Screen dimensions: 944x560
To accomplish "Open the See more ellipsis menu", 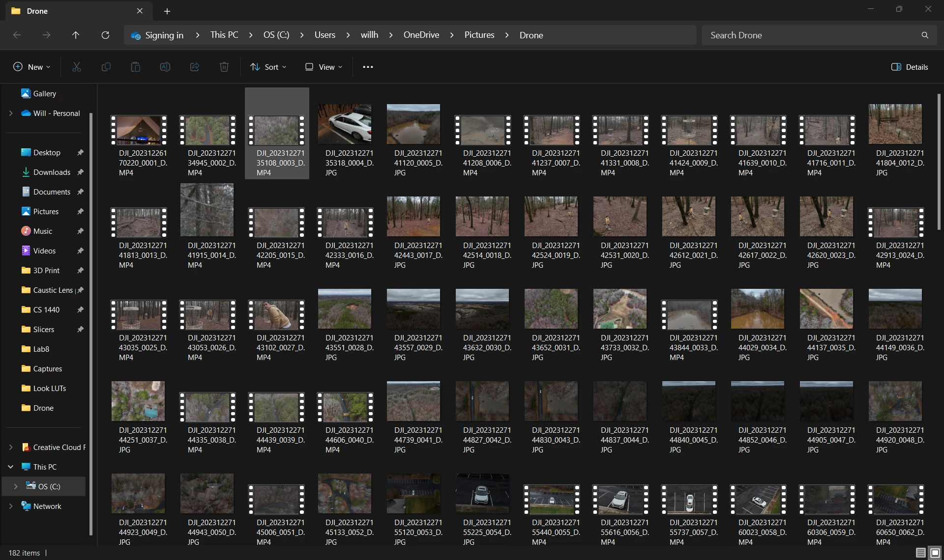I will (368, 67).
